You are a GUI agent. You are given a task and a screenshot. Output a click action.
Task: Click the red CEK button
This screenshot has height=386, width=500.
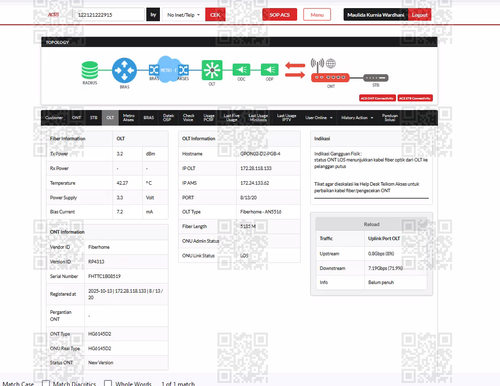pyautogui.click(x=215, y=15)
